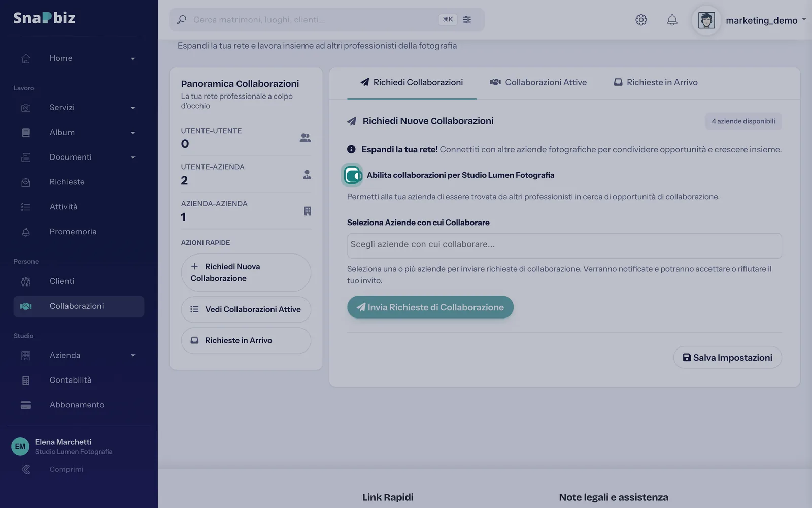Open Collaborazioni in the sidebar

click(79, 306)
